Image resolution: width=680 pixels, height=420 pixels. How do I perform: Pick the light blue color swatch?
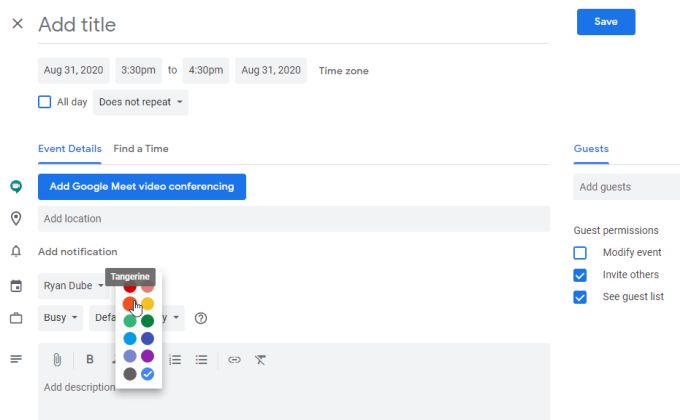click(x=130, y=338)
